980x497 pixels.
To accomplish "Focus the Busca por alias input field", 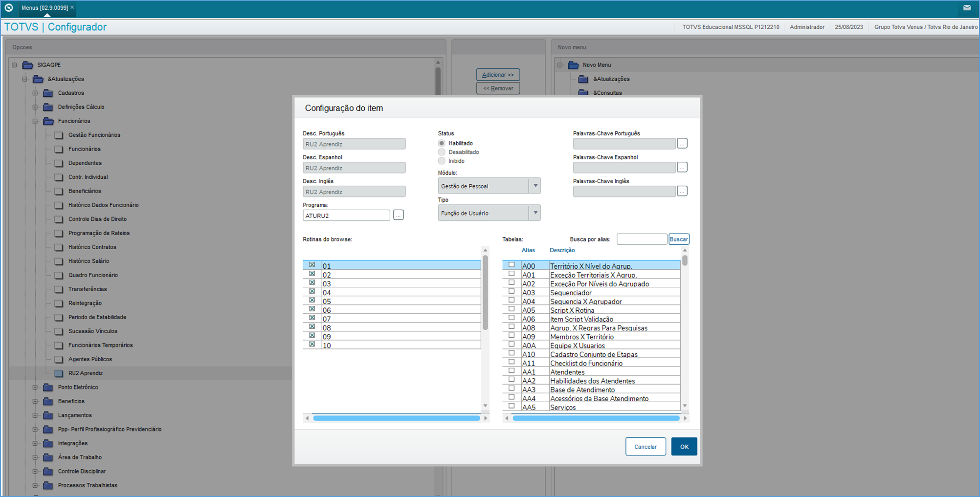I will (642, 239).
